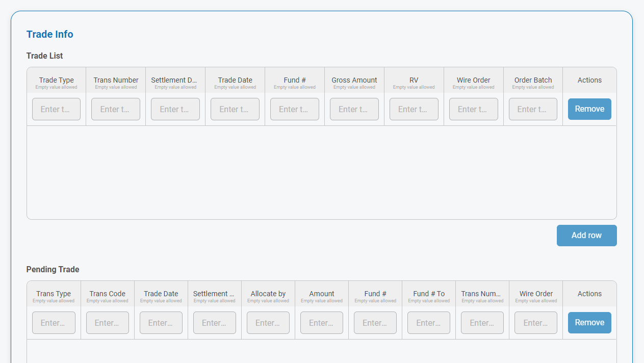Click the Wire Order input in Trade List
This screenshot has height=363, width=644.
(x=474, y=109)
